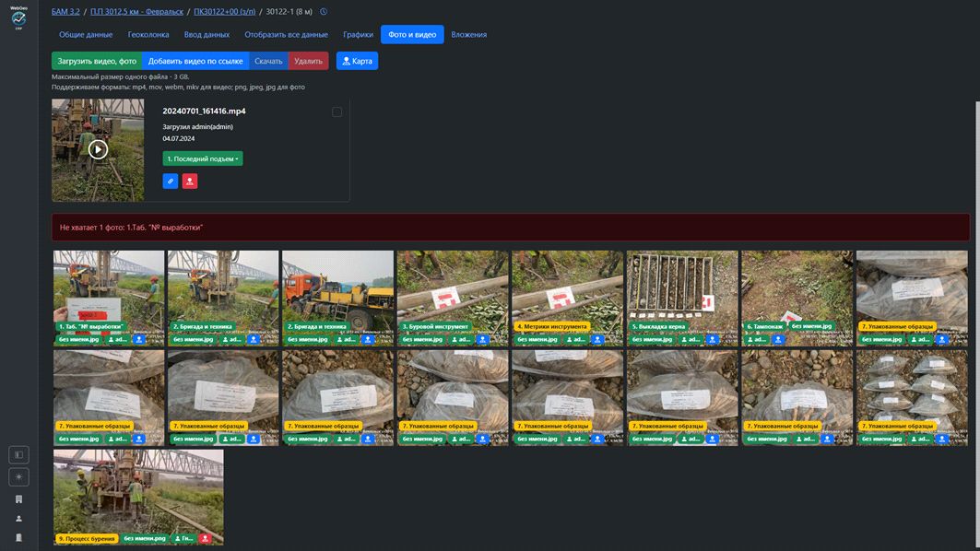Image resolution: width=980 pixels, height=551 pixels.
Task: Click blue link icon under the video dropdown
Action: (171, 182)
